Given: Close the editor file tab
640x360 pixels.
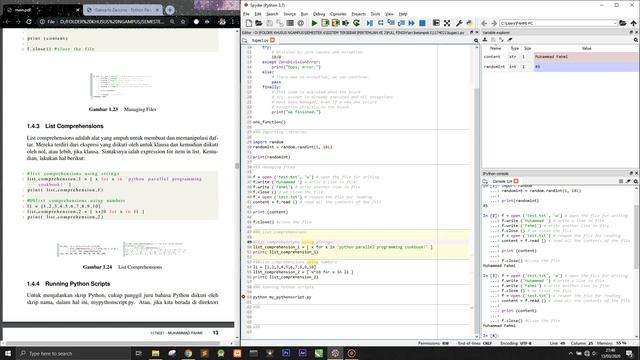Looking at the screenshot, I should [272, 40].
